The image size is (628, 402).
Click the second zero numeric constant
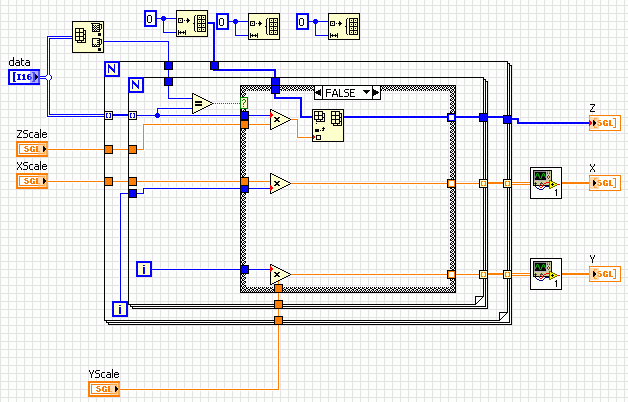coord(222,22)
